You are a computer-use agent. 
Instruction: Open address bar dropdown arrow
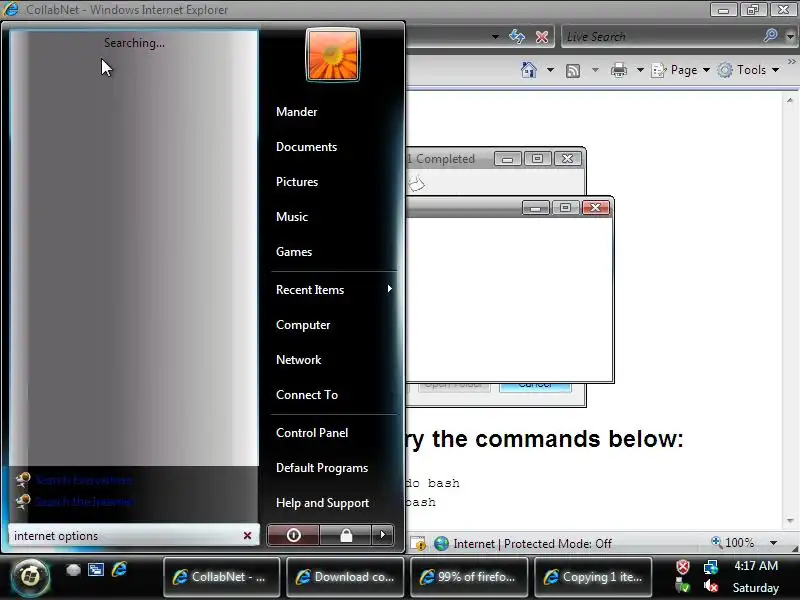click(x=495, y=37)
